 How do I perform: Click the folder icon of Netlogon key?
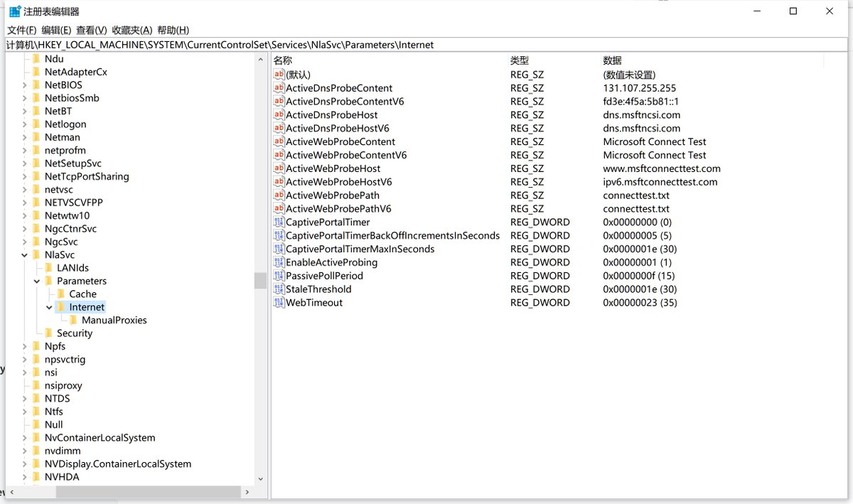[x=36, y=124]
